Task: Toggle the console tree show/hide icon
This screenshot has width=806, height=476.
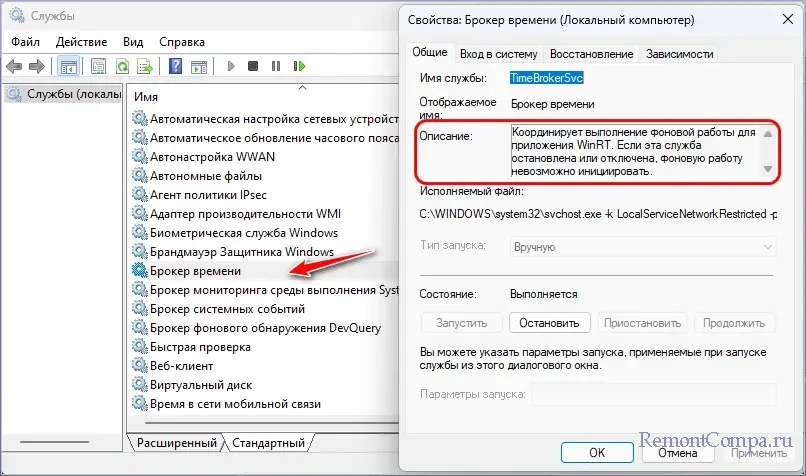Action: [x=69, y=66]
